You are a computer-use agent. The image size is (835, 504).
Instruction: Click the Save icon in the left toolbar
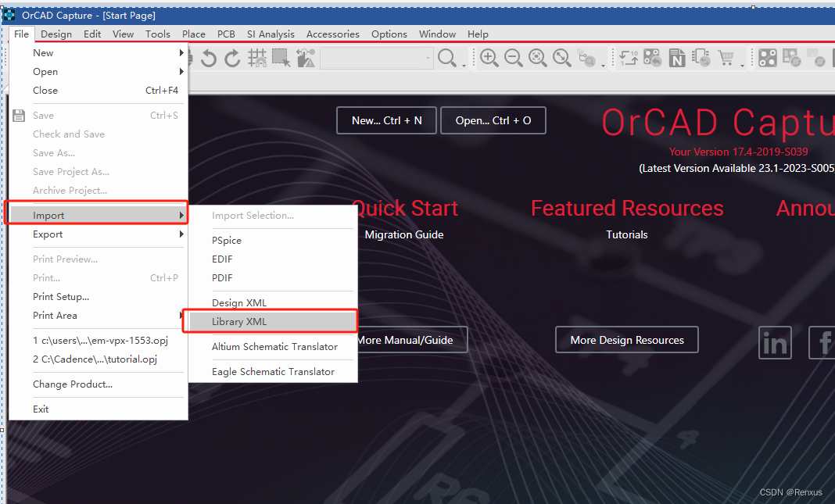pyautogui.click(x=18, y=115)
